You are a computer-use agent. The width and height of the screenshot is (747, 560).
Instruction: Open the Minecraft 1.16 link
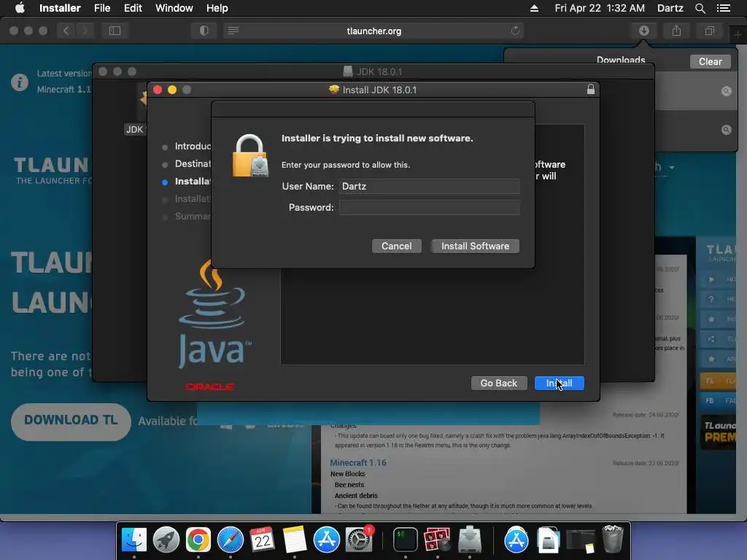[358, 462]
